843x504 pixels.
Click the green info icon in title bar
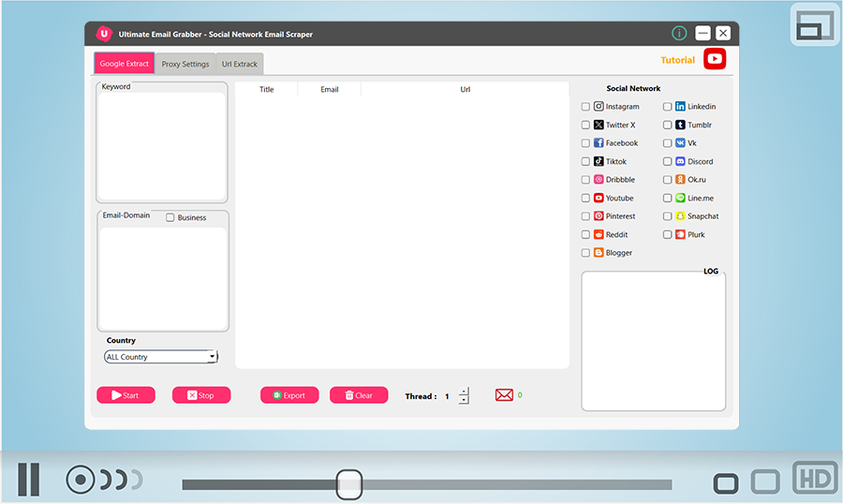[x=679, y=34]
